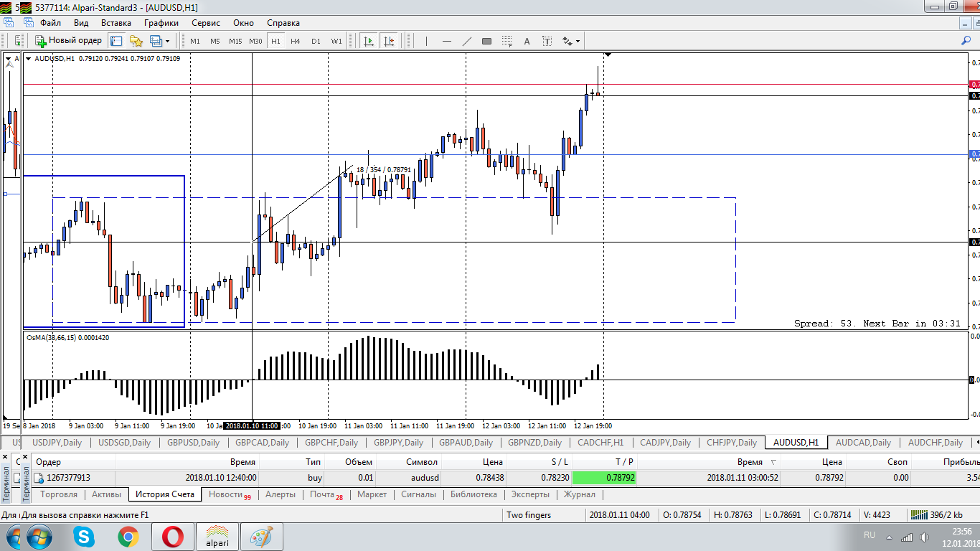Click the RU language indicator

point(870,535)
